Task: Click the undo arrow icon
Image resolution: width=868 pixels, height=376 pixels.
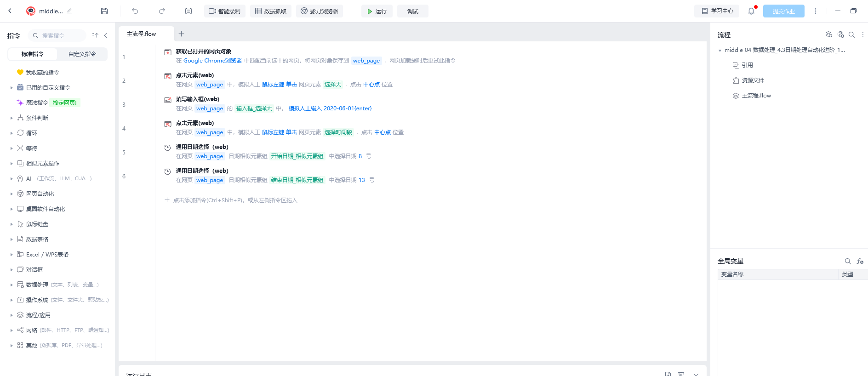Action: coord(135,11)
